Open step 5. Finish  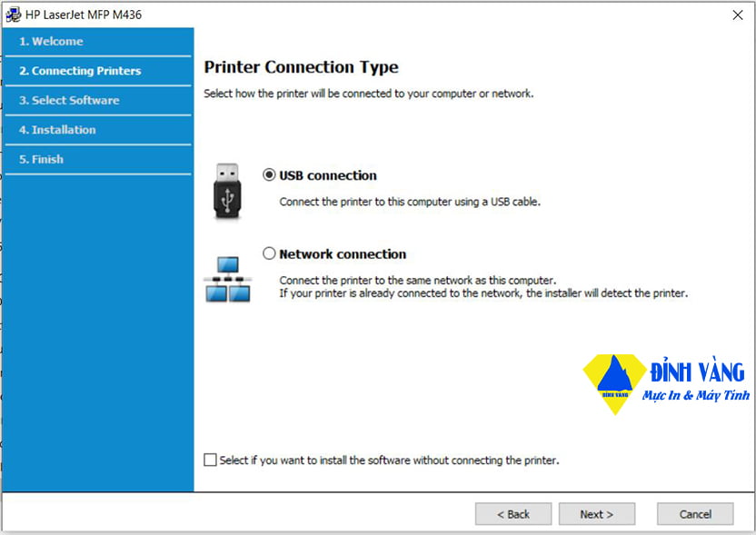[x=97, y=159]
